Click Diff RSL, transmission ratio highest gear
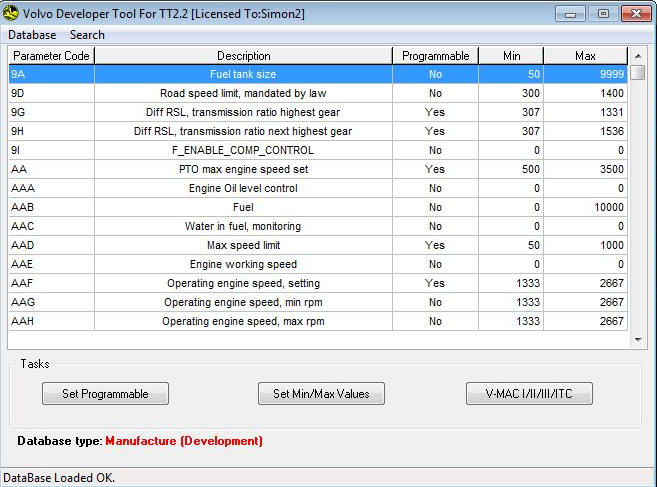Image resolution: width=657 pixels, height=487 pixels. coord(243,112)
